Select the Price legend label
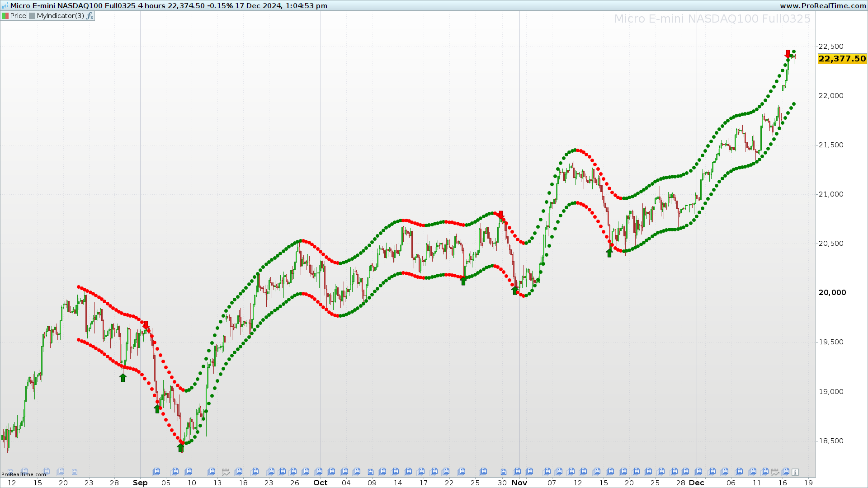The image size is (868, 488). [x=18, y=16]
